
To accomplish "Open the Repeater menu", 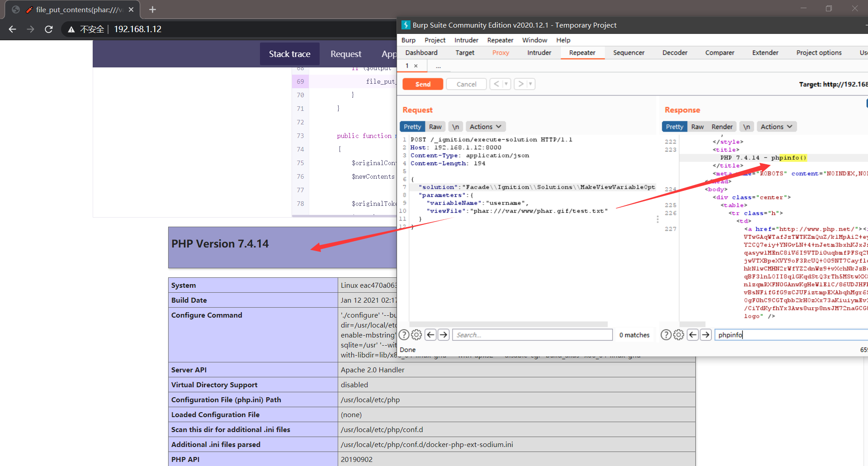I will coord(500,40).
